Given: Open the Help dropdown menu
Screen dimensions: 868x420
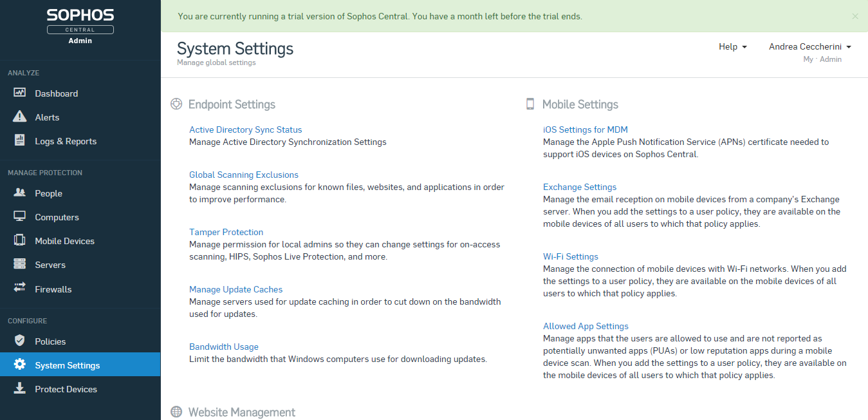Looking at the screenshot, I should [x=733, y=46].
